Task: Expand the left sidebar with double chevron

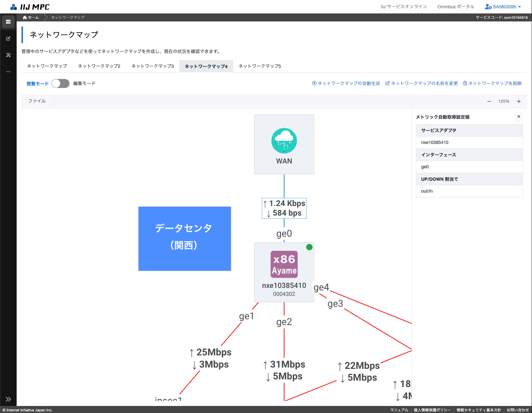Action: 8,399
